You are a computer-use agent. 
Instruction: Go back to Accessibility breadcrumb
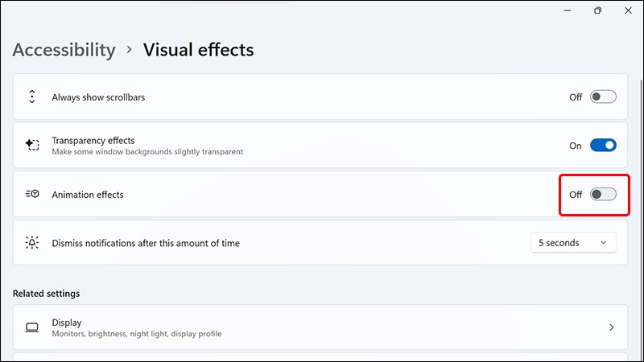click(x=64, y=50)
